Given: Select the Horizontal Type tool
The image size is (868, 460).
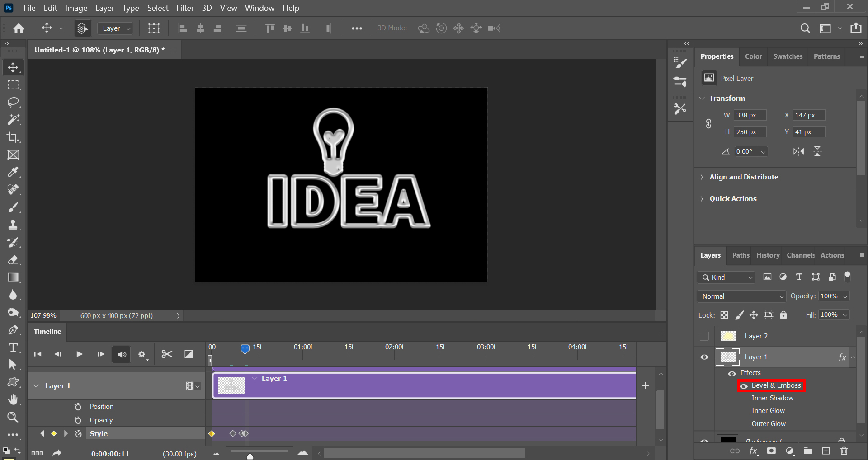Looking at the screenshot, I should tap(13, 347).
